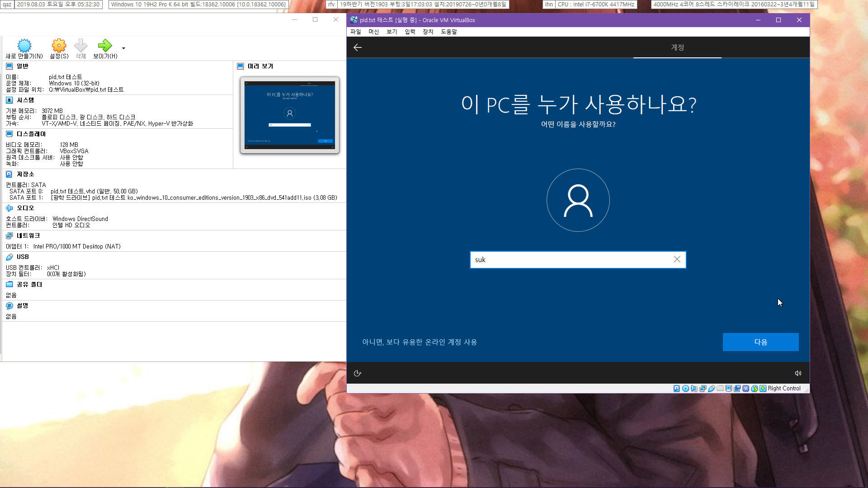Click the Windows 10 19H2 build info widget
This screenshot has height=488, width=868.
(198, 4)
